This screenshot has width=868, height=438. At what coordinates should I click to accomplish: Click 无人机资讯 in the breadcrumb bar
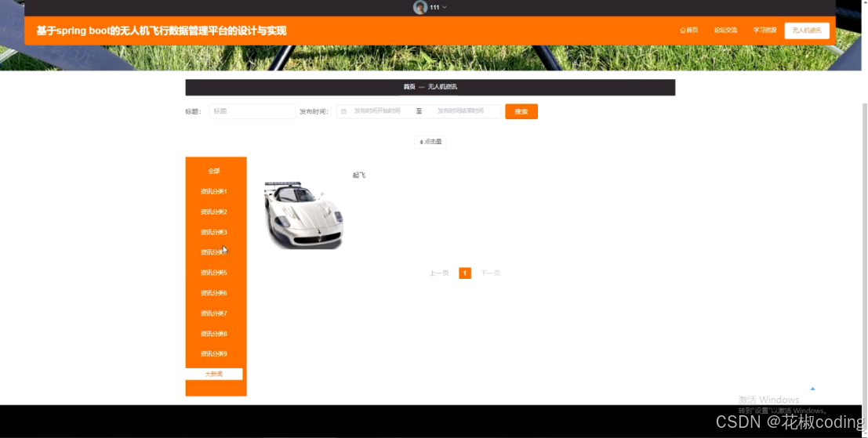point(442,87)
